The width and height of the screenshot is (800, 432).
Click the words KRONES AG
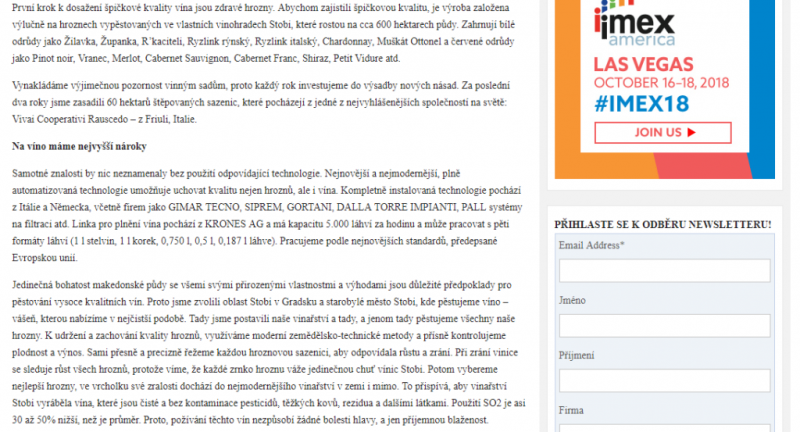[234, 224]
